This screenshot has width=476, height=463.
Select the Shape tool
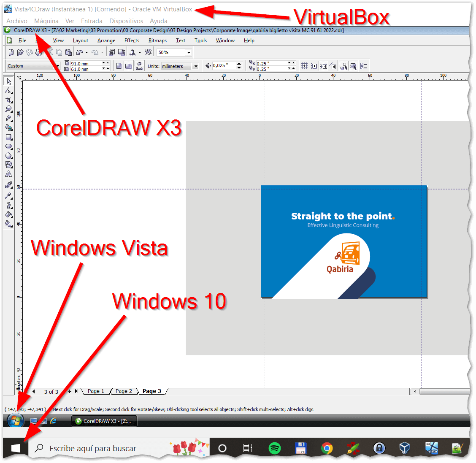click(9, 91)
